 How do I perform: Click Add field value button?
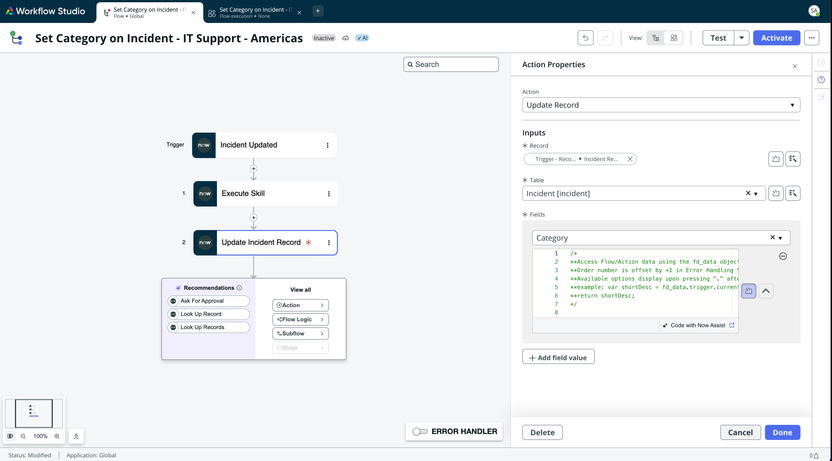point(558,357)
